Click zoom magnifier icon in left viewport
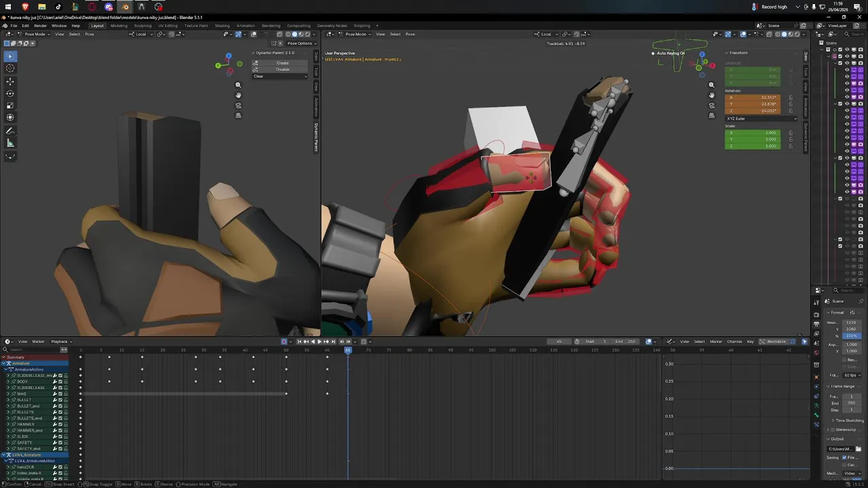This screenshot has width=868, height=488. coord(238,85)
